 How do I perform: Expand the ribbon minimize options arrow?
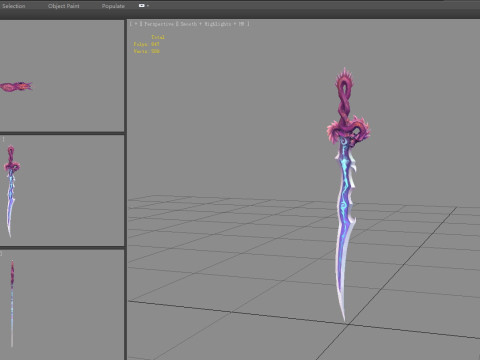point(148,6)
